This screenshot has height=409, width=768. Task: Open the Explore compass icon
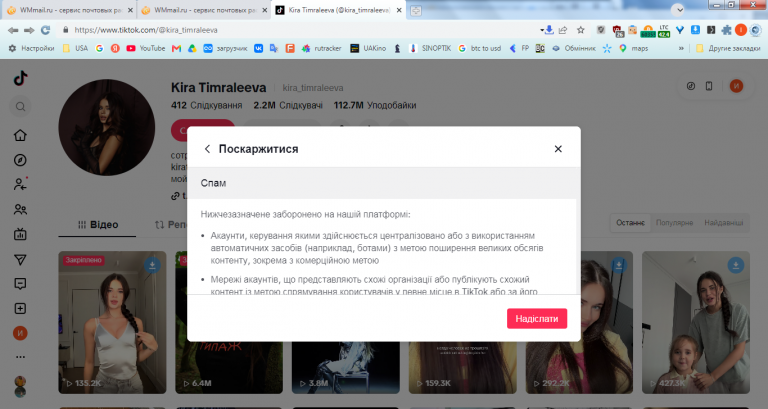(20, 160)
